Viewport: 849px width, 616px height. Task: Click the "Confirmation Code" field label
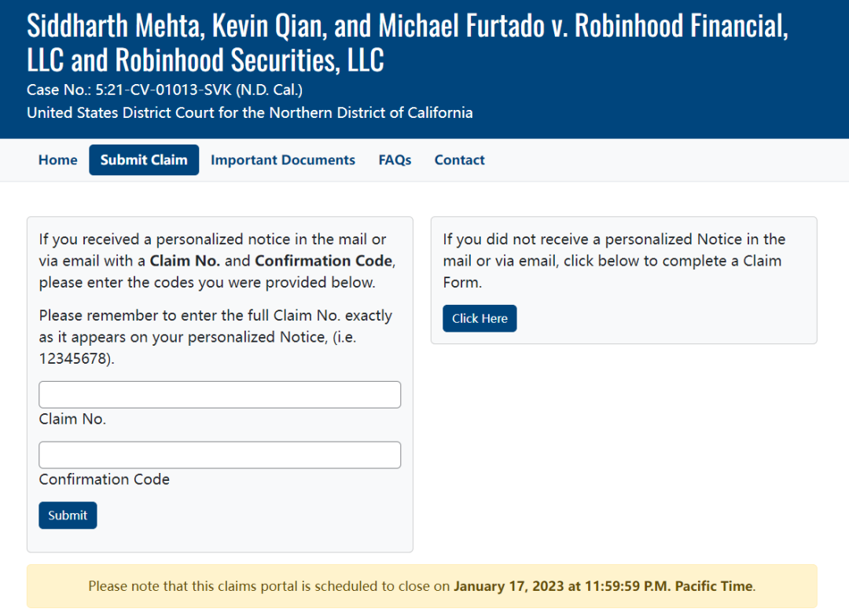pos(104,479)
